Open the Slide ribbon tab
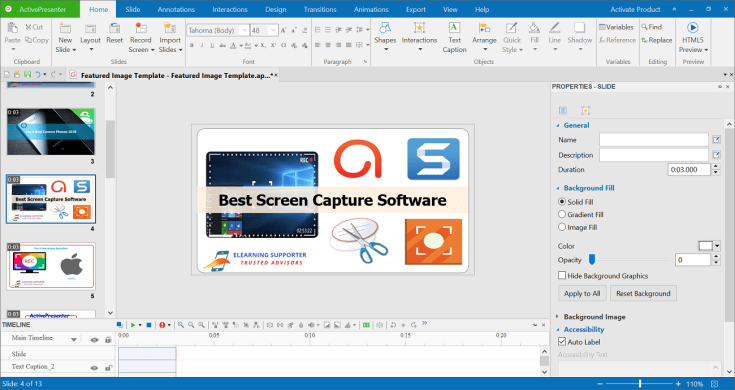Image resolution: width=735 pixels, height=390 pixels. coord(133,9)
